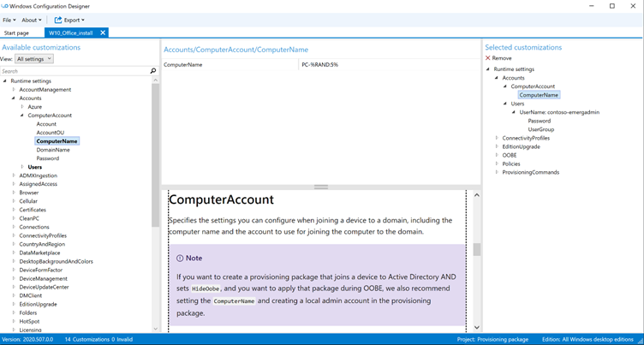Click the Export icon in toolbar
The height and width of the screenshot is (345, 644).
58,20
